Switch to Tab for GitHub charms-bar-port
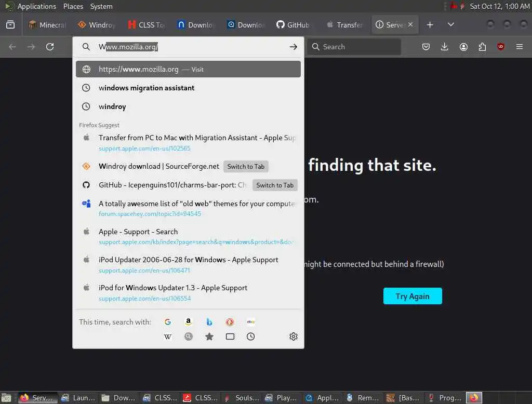The width and height of the screenshot is (532, 404). [275, 185]
